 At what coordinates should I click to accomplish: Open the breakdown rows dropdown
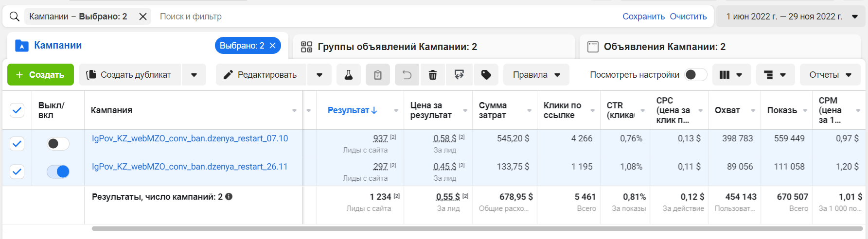(x=775, y=75)
